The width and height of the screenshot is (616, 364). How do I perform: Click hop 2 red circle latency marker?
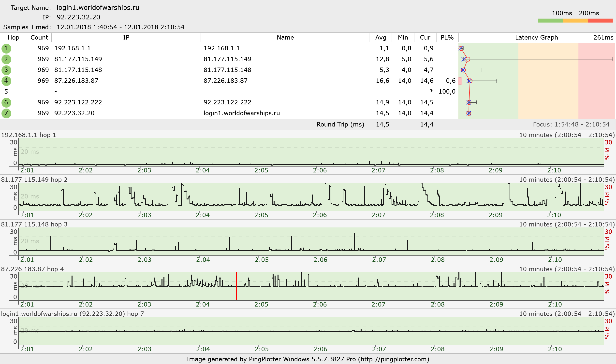coord(468,59)
